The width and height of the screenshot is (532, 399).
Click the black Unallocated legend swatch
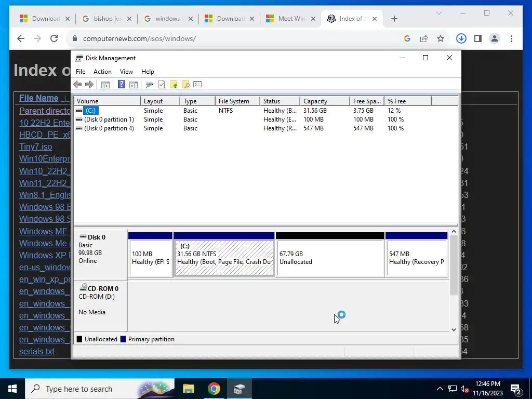click(79, 339)
